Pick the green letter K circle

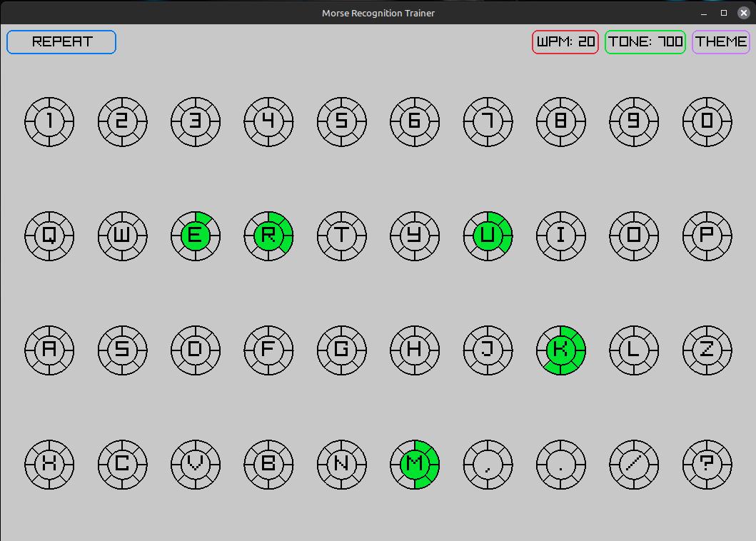[x=560, y=350]
